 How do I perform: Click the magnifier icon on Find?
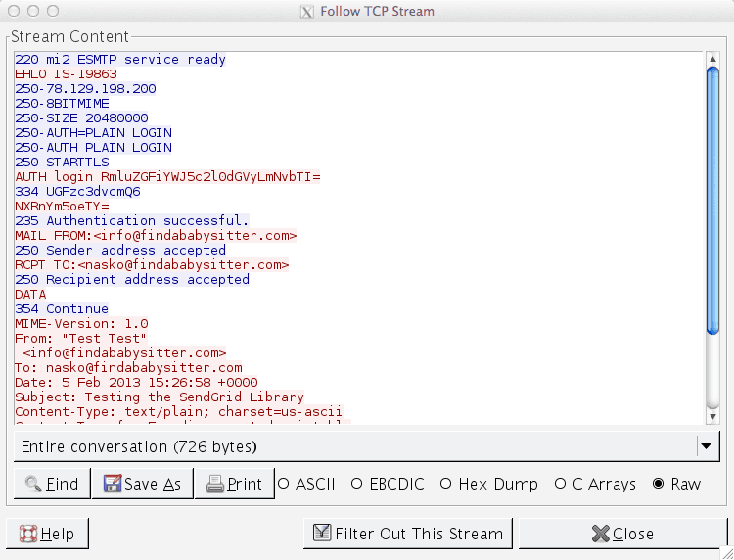pyautogui.click(x=33, y=484)
